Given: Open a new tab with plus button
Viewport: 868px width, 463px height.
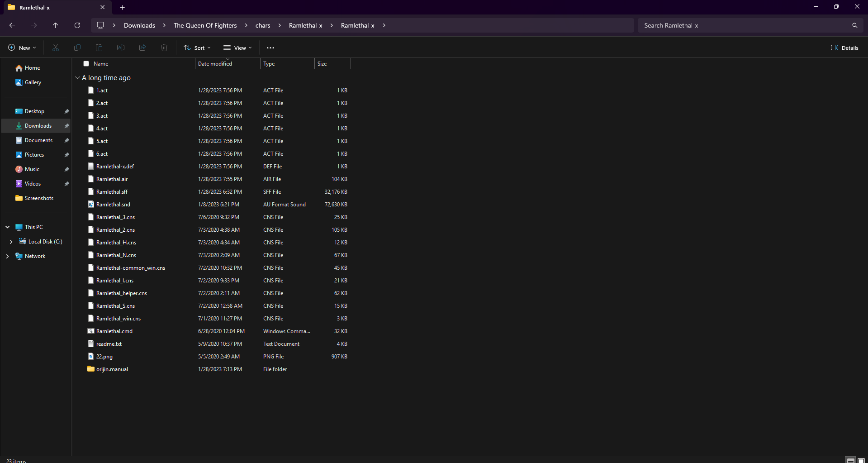Looking at the screenshot, I should click(x=122, y=7).
